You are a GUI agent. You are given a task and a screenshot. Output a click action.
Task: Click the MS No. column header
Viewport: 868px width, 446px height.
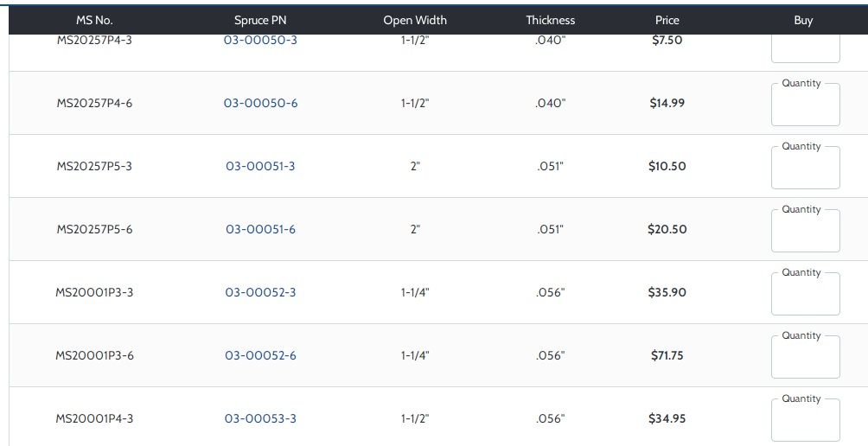pos(94,20)
